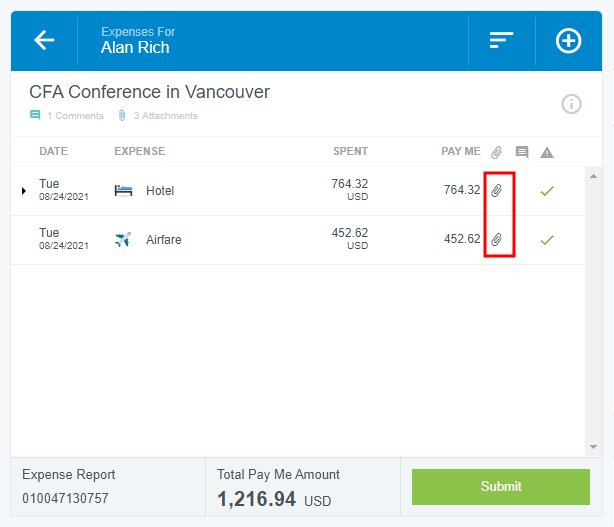Add a new expense with plus icon

tap(568, 40)
